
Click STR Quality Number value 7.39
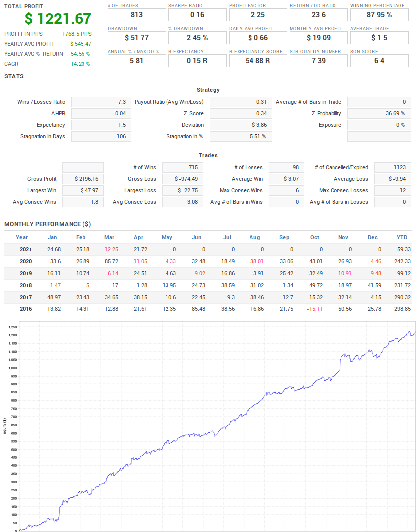tap(319, 61)
